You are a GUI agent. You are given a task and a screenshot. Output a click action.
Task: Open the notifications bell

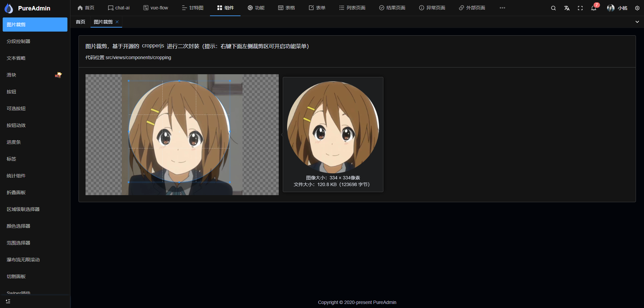coord(594,8)
